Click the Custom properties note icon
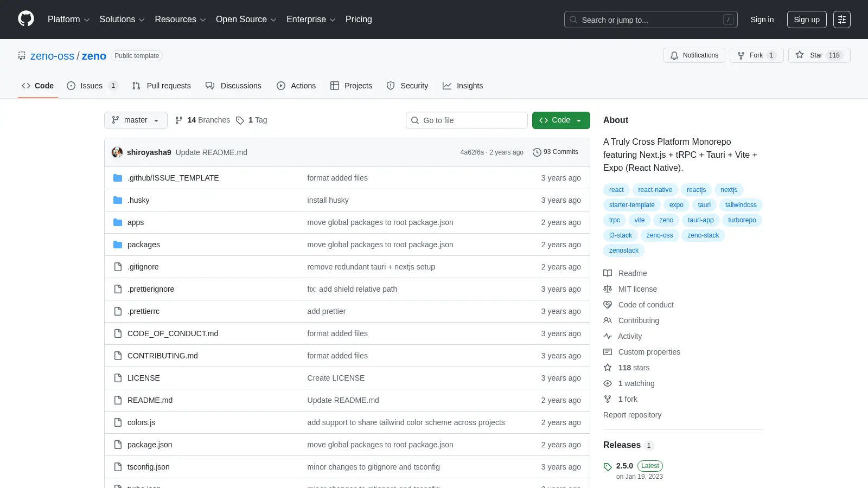The height and width of the screenshot is (488, 868). (608, 352)
